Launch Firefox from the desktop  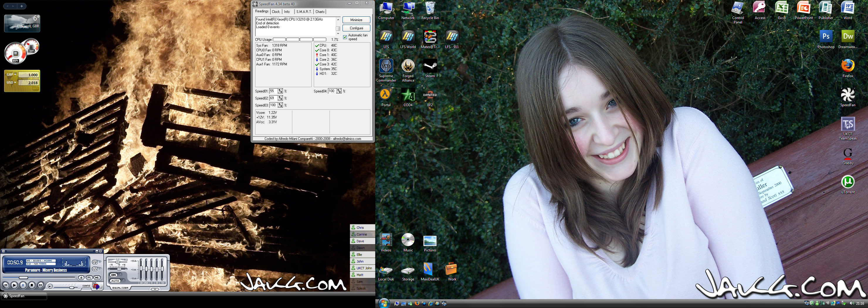tap(848, 68)
